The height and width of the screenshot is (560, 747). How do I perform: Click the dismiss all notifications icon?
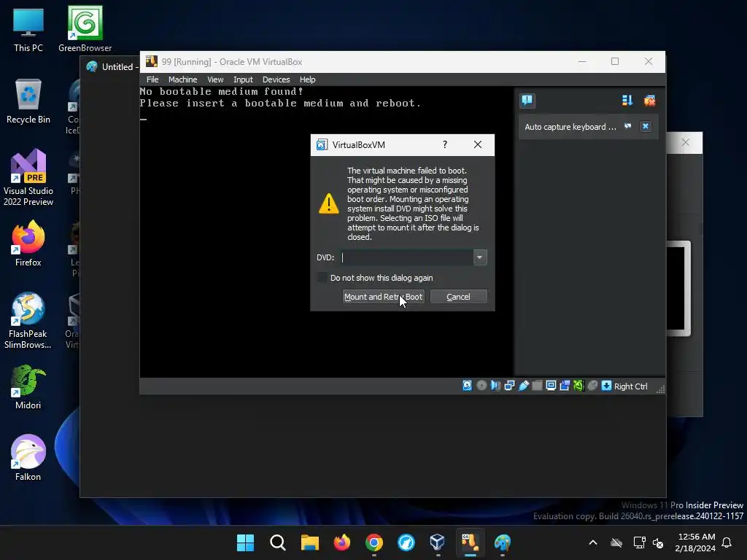pos(649,101)
